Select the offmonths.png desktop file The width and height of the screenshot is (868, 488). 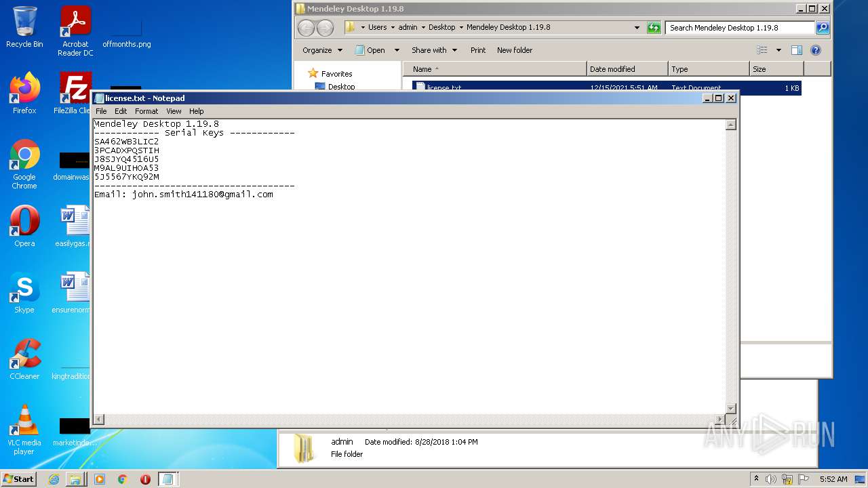tap(126, 31)
